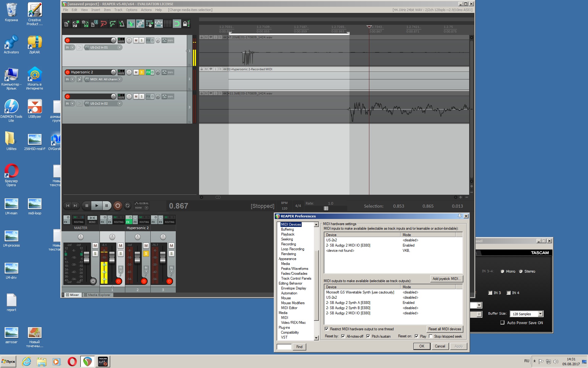Toggle the metronome toolbar icon
The image size is (588, 368).
tap(122, 24)
